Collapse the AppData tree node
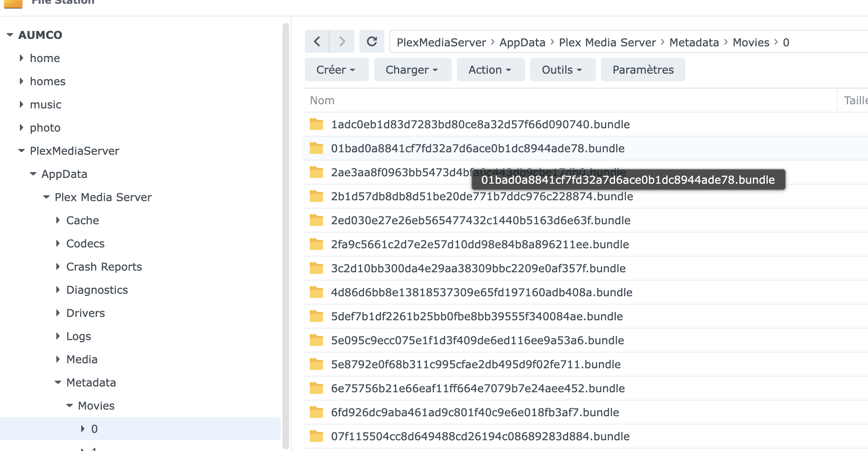The width and height of the screenshot is (868, 451). click(33, 174)
